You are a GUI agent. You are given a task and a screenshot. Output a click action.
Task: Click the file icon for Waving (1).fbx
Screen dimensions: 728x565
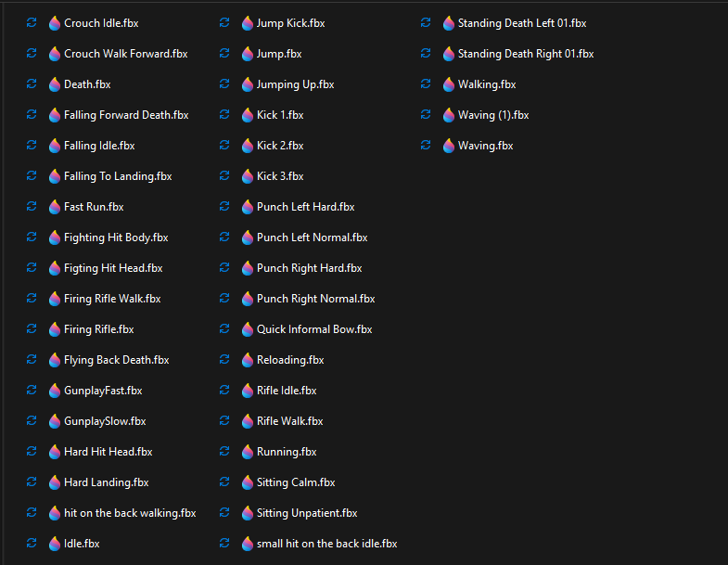pos(449,115)
